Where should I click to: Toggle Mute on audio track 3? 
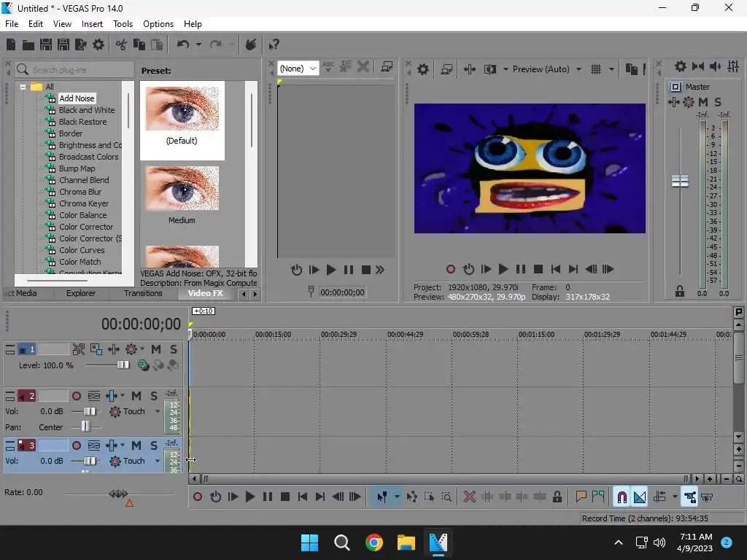136,446
